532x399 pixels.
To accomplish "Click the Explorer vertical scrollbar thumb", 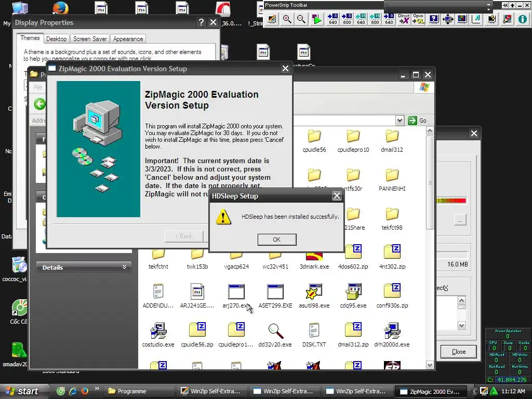I will pyautogui.click(x=430, y=182).
